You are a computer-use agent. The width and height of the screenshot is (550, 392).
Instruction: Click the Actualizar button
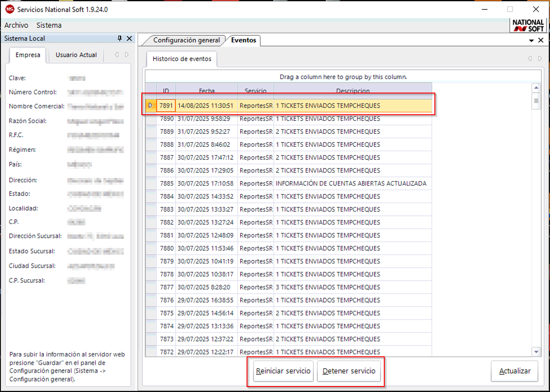(x=514, y=371)
